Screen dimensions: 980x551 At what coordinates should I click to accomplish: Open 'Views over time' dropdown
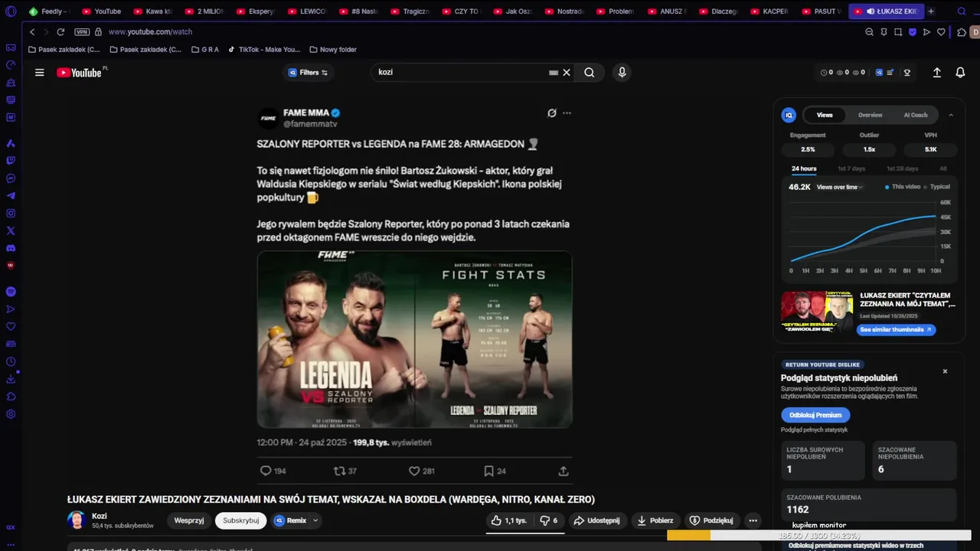[x=840, y=187]
